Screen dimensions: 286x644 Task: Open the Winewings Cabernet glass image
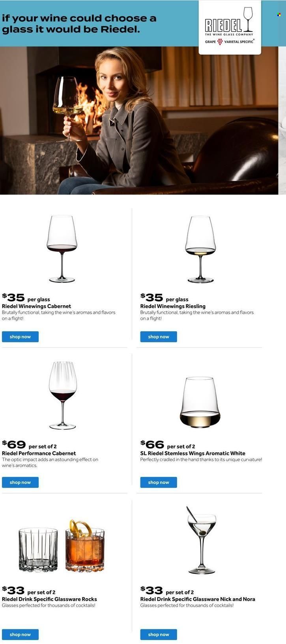(62, 249)
